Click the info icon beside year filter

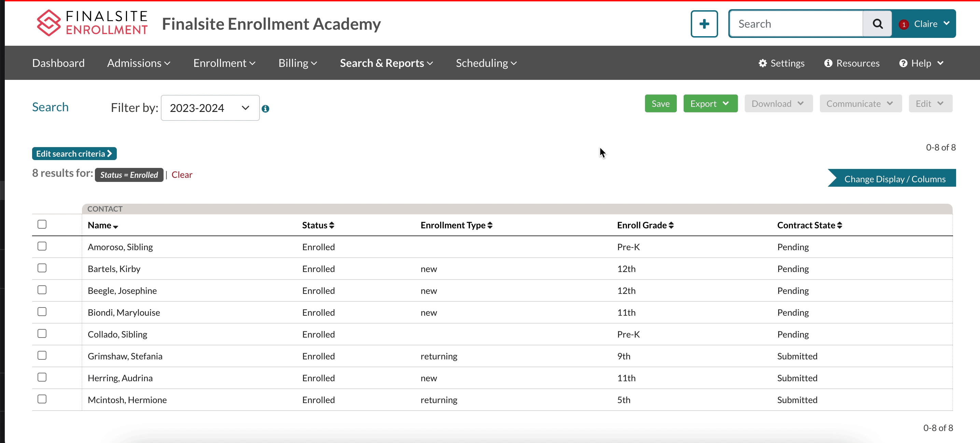pos(266,109)
